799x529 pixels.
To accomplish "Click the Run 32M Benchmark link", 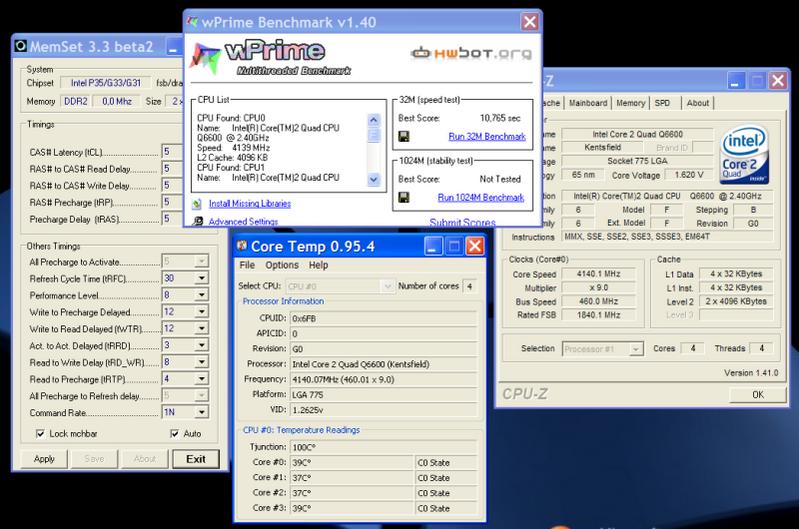I will pos(487,137).
